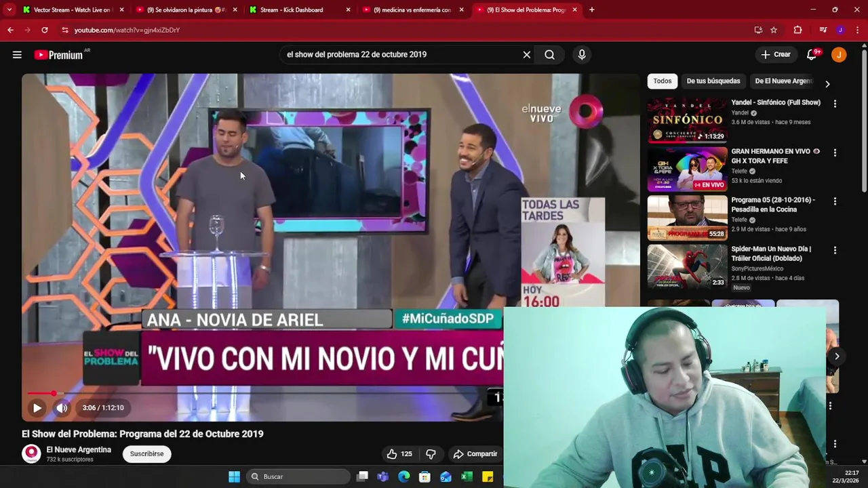Image resolution: width=868 pixels, height=488 pixels.
Task: Close the Kick Dashboard tab
Action: point(349,10)
